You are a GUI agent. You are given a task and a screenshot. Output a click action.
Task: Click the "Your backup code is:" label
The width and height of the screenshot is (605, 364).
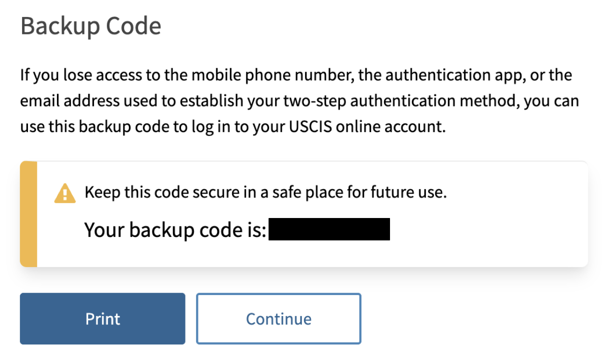(x=175, y=229)
